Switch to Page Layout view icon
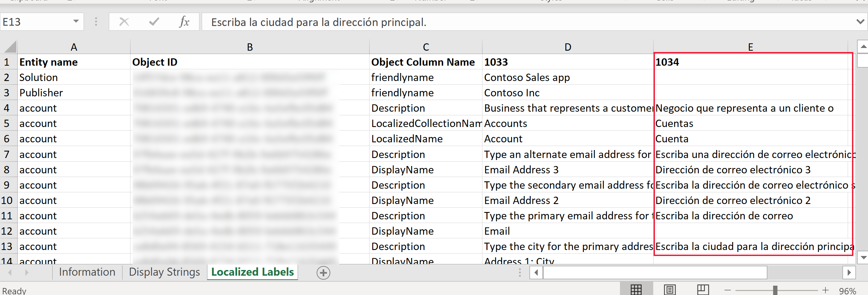Image resolution: width=868 pixels, height=295 pixels. [x=670, y=290]
